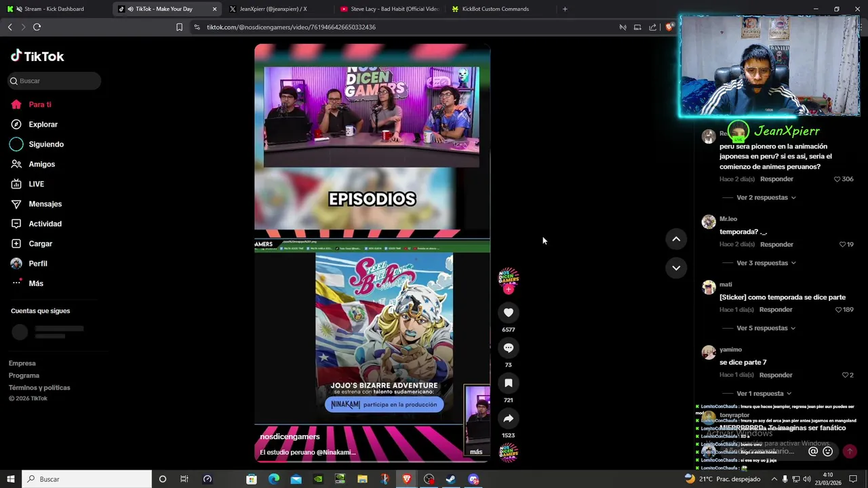The image size is (868, 488).
Task: Close the TikTok browser tab
Action: [x=215, y=9]
